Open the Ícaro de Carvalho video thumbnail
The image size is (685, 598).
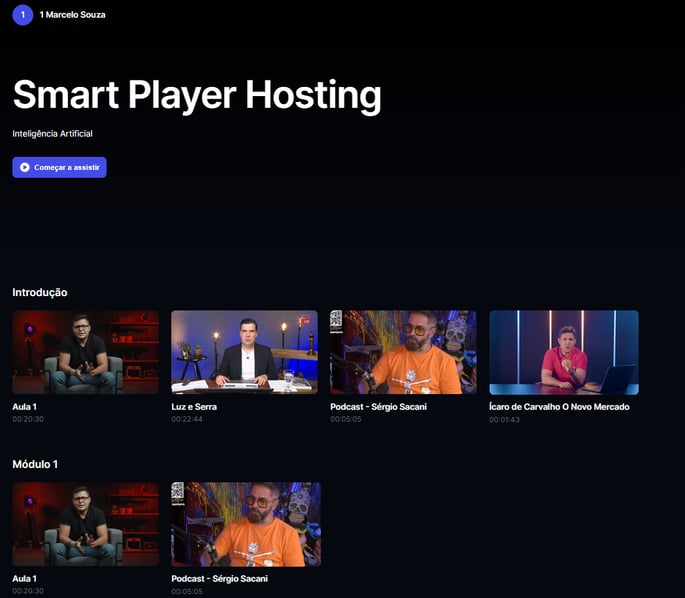pos(564,353)
